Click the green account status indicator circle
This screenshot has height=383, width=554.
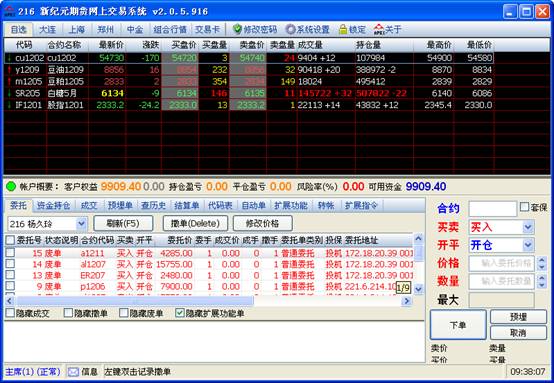11,186
